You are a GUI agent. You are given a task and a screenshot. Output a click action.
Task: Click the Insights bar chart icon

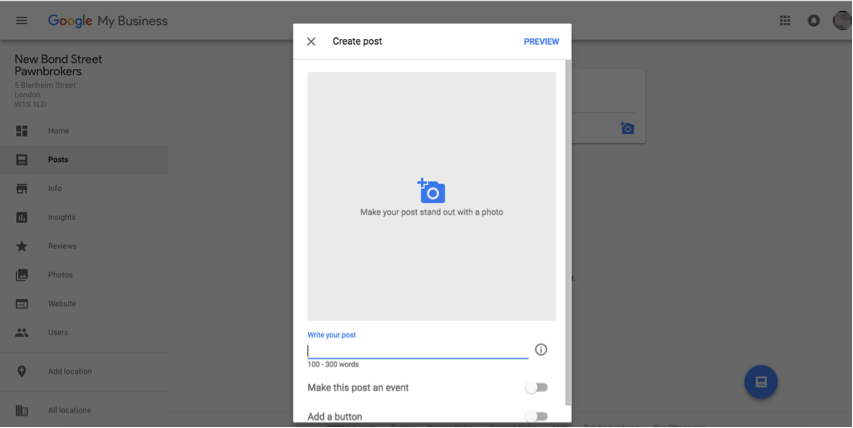(x=22, y=217)
